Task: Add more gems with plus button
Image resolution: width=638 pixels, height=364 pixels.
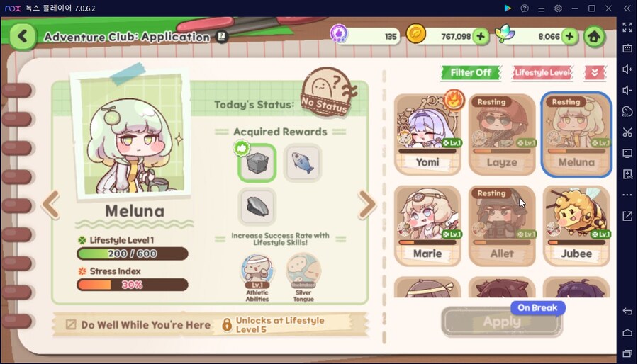Action: click(x=570, y=37)
